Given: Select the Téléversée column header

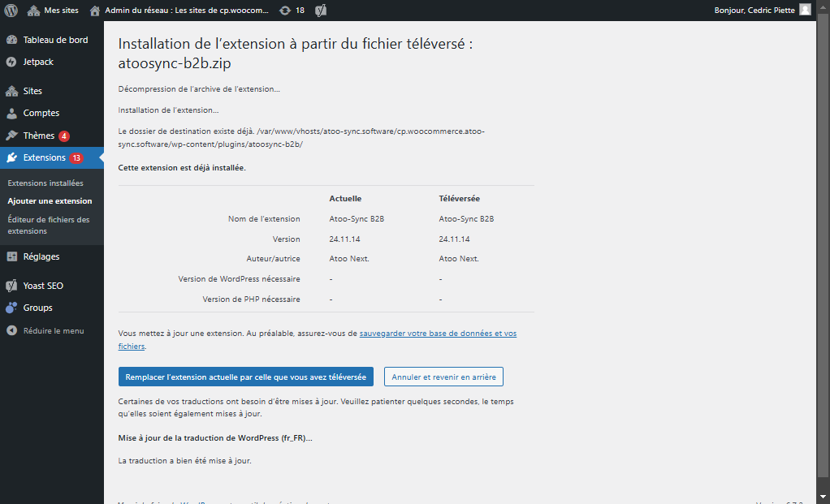Looking at the screenshot, I should point(460,198).
